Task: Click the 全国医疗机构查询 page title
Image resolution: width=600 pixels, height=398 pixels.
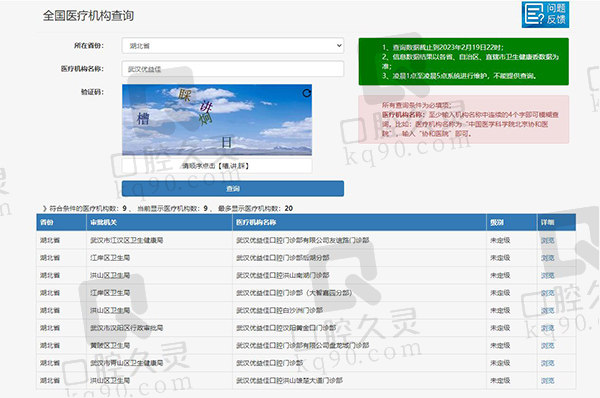Action: tap(88, 16)
